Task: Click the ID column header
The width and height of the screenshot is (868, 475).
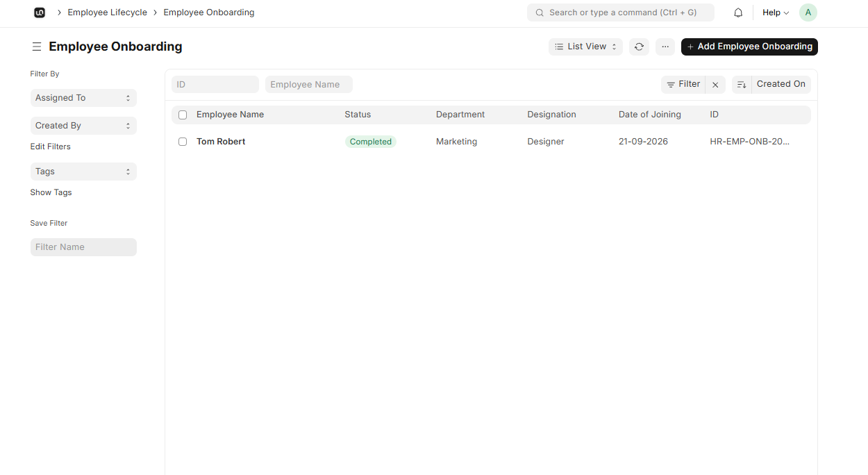Action: click(714, 115)
